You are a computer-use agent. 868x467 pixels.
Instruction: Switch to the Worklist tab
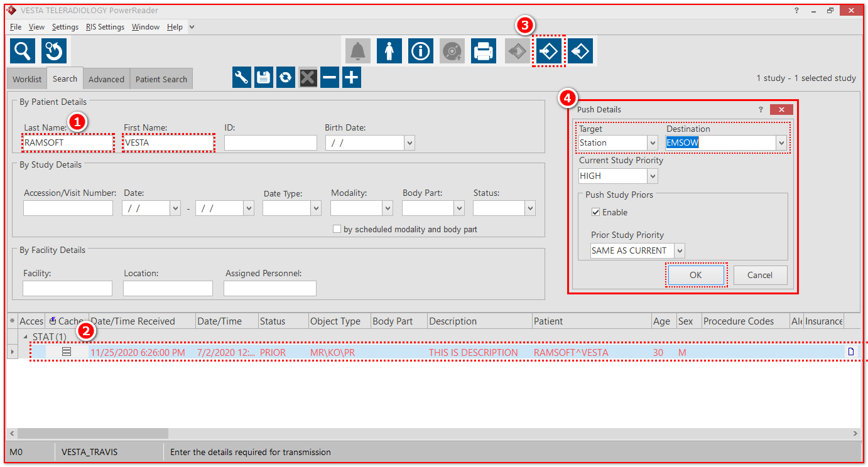coord(27,79)
